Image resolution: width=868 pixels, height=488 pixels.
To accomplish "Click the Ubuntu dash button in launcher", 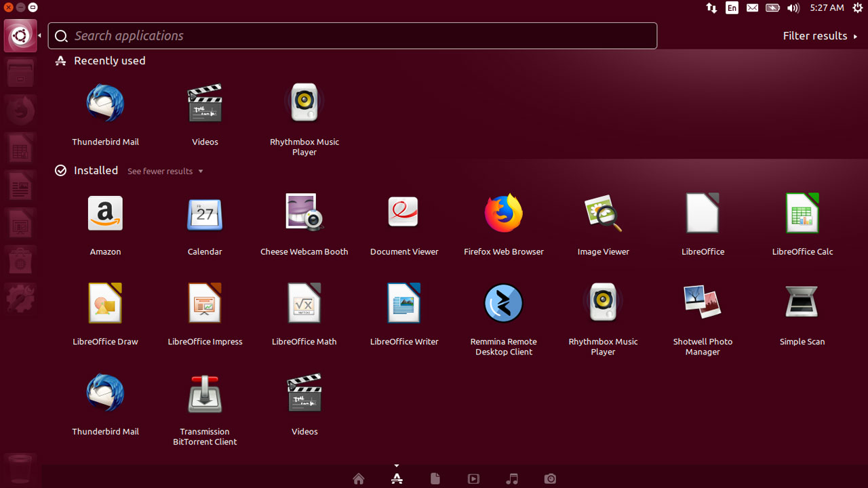I will point(20,36).
